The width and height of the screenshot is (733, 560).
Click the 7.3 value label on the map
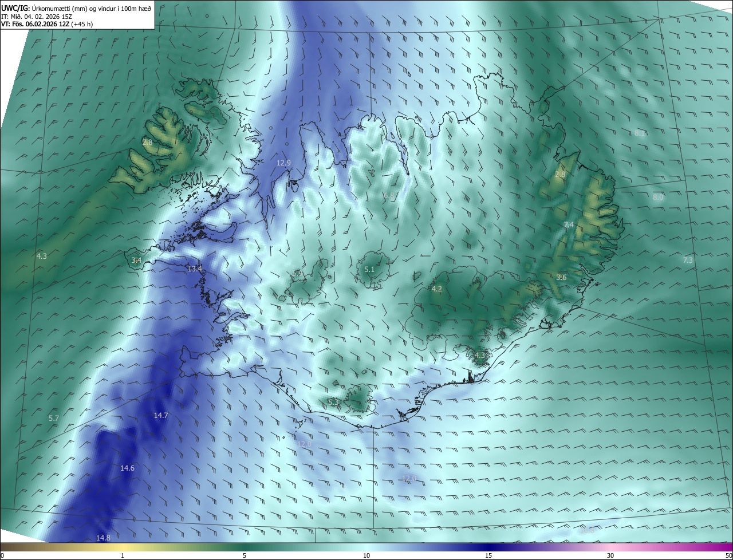(x=688, y=261)
